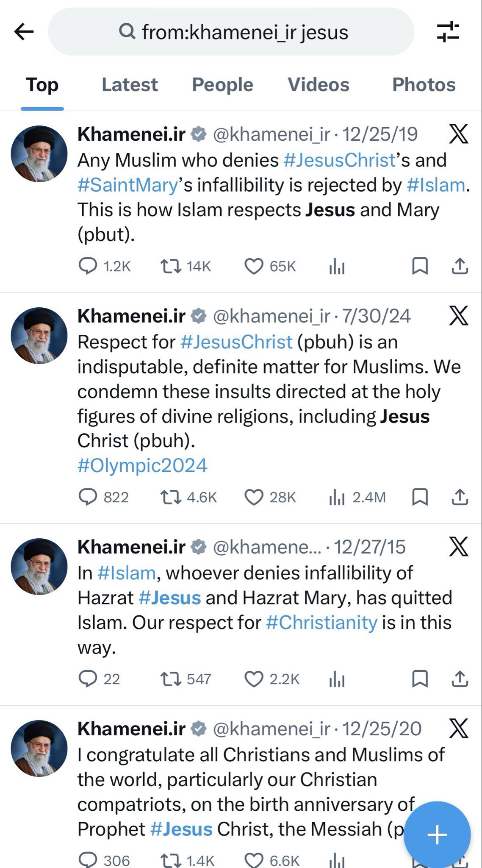
Task: Open the profile picture on the 12/25/20 tweet
Action: [39, 748]
